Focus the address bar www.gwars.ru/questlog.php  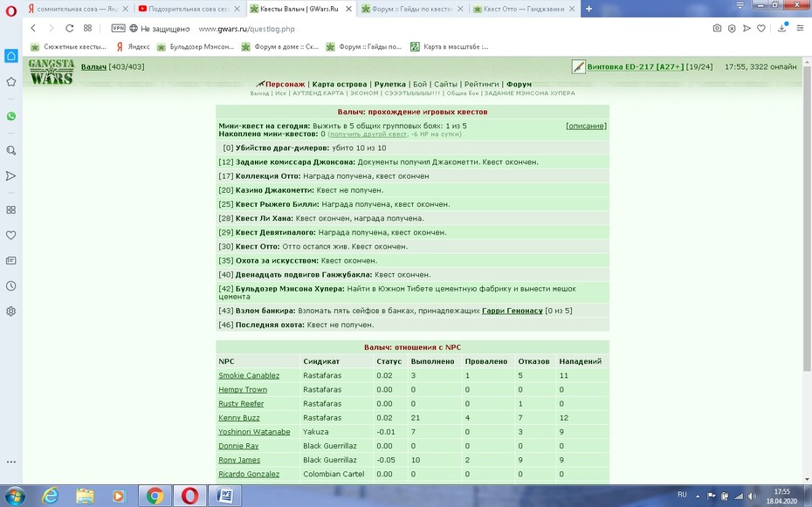click(x=246, y=29)
